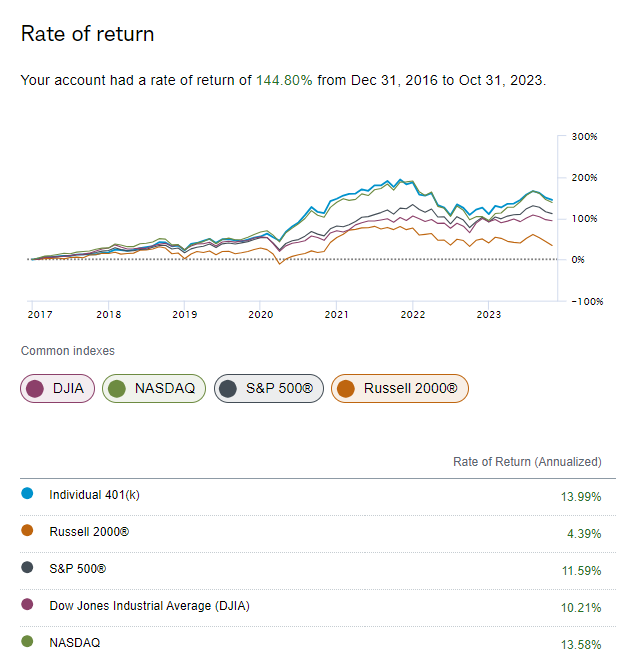Click the dark S&P 500® circle icon
The width and height of the screenshot is (636, 662).
(x=229, y=389)
